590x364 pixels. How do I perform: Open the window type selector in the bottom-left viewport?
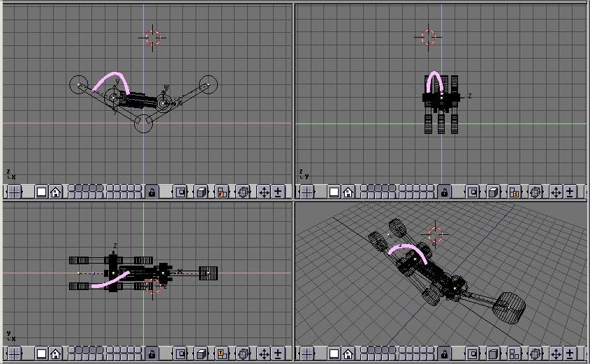pyautogui.click(x=14, y=354)
